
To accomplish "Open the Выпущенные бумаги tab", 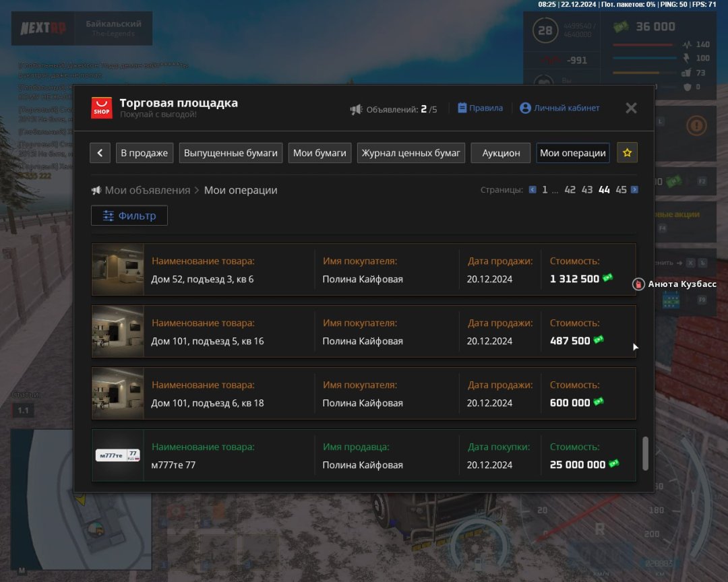I will tap(231, 153).
